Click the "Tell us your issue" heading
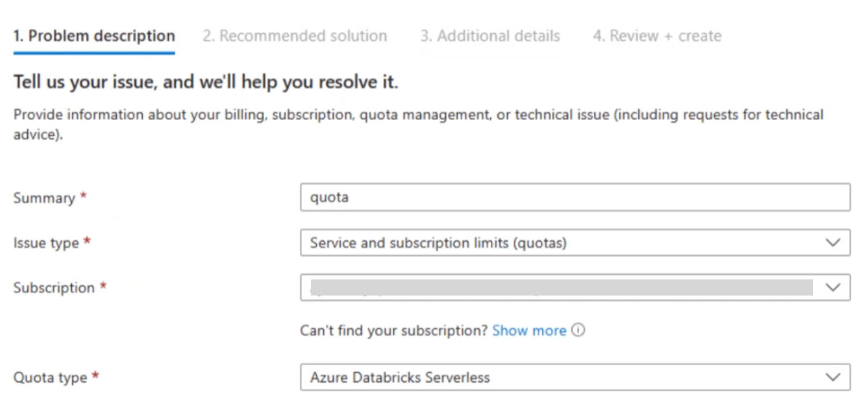 click(206, 82)
